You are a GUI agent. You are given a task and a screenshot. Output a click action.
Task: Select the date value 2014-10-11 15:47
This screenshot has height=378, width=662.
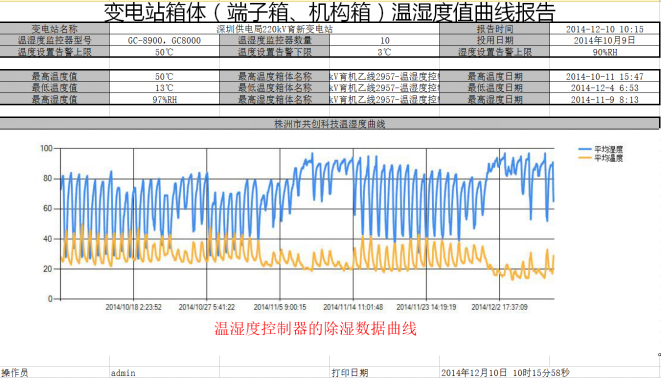click(605, 76)
